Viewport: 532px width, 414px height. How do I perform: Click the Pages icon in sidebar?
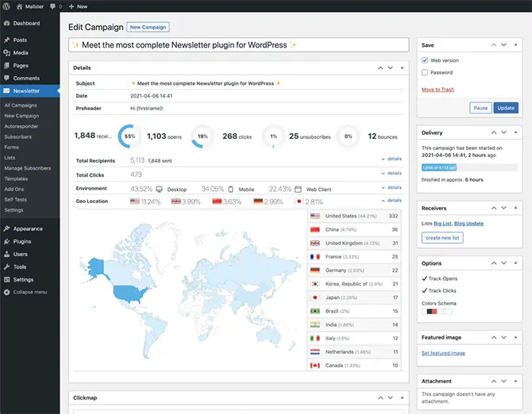[x=6, y=65]
